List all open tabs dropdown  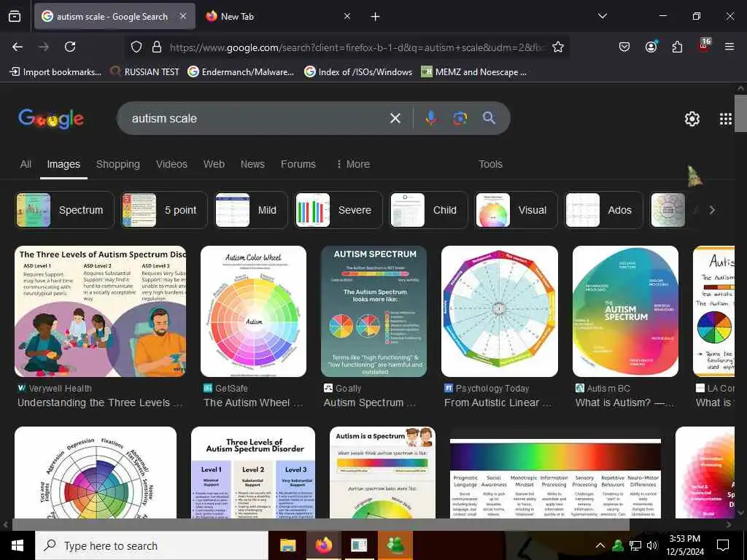click(602, 16)
